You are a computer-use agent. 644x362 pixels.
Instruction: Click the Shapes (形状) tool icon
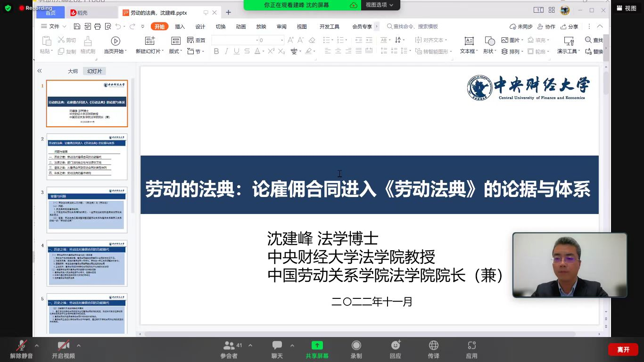[489, 41]
